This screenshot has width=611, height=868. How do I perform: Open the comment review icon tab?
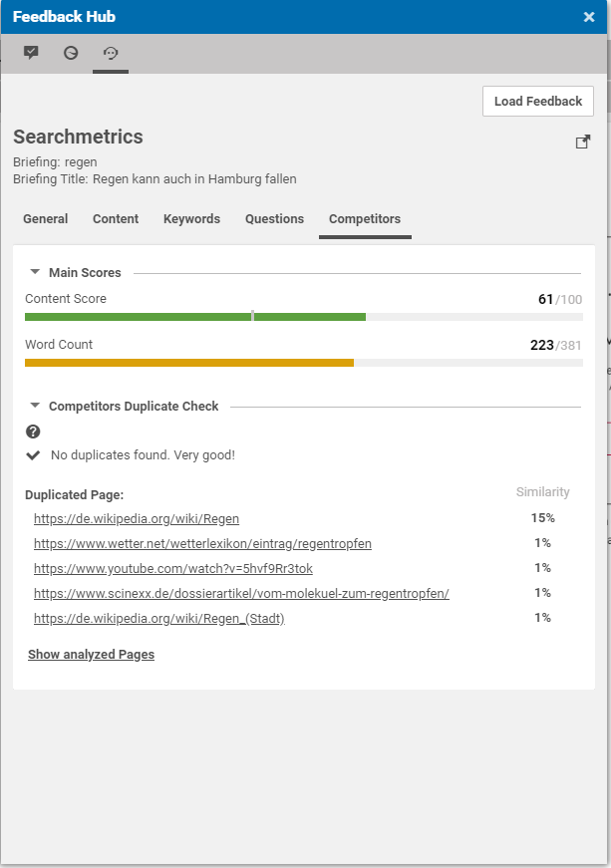click(x=31, y=53)
